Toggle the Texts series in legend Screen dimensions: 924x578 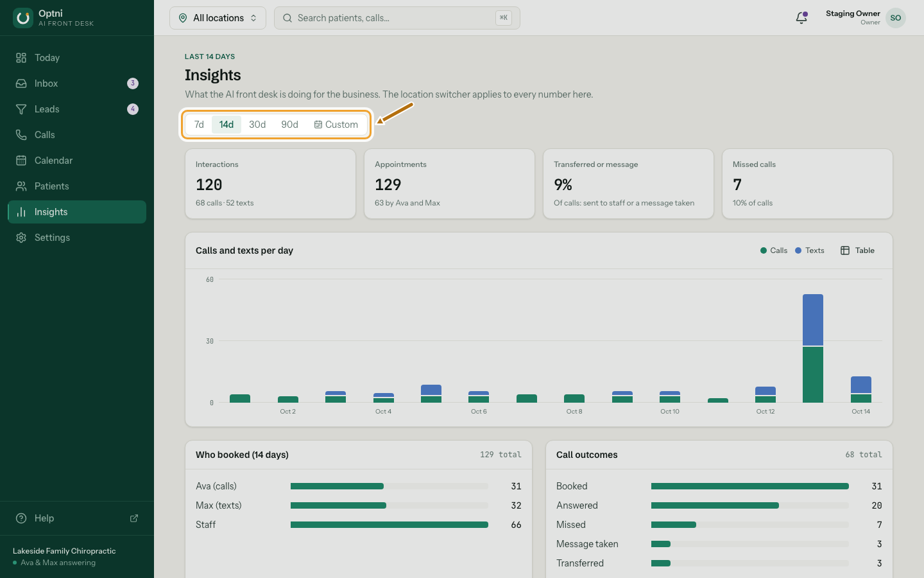[x=810, y=250]
